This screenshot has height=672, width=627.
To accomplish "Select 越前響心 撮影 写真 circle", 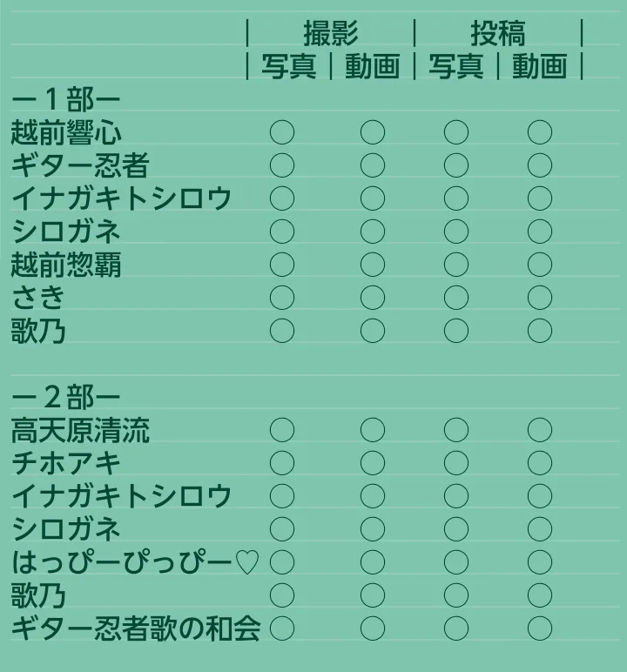I will point(282,132).
